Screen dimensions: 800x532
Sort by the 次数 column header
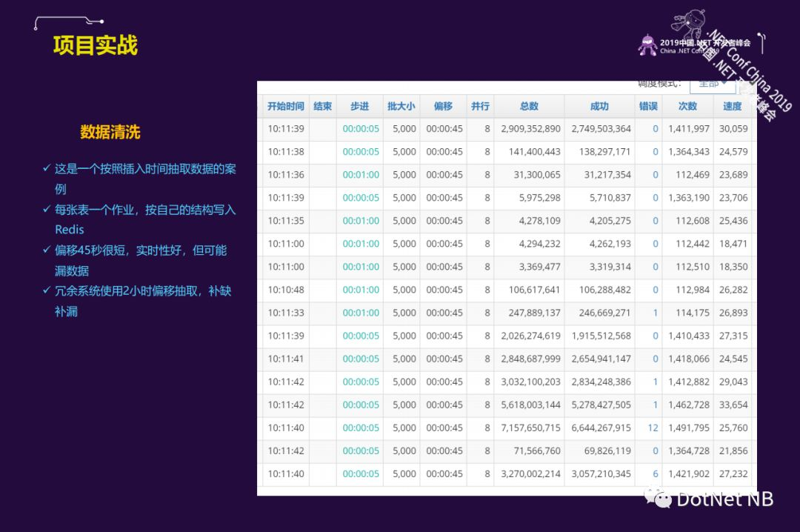pos(687,106)
